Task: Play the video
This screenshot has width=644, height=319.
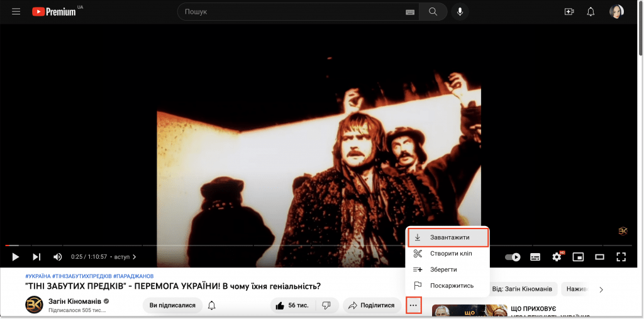Action: (16, 257)
